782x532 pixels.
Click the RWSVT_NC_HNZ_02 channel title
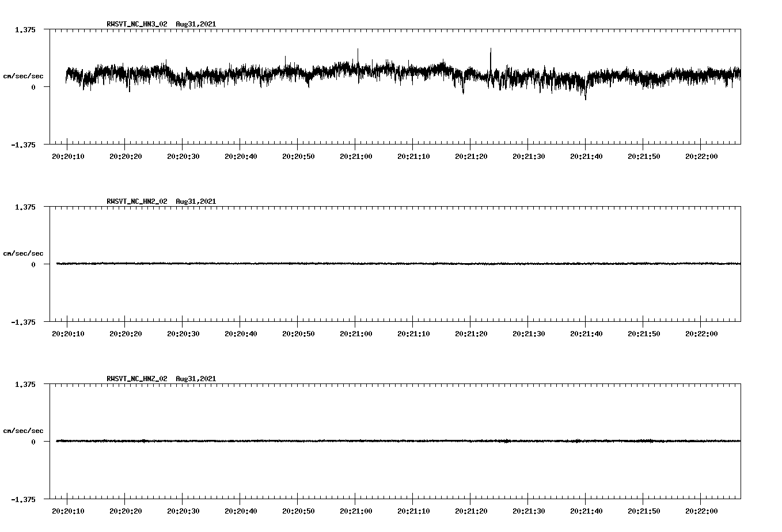(x=137, y=379)
